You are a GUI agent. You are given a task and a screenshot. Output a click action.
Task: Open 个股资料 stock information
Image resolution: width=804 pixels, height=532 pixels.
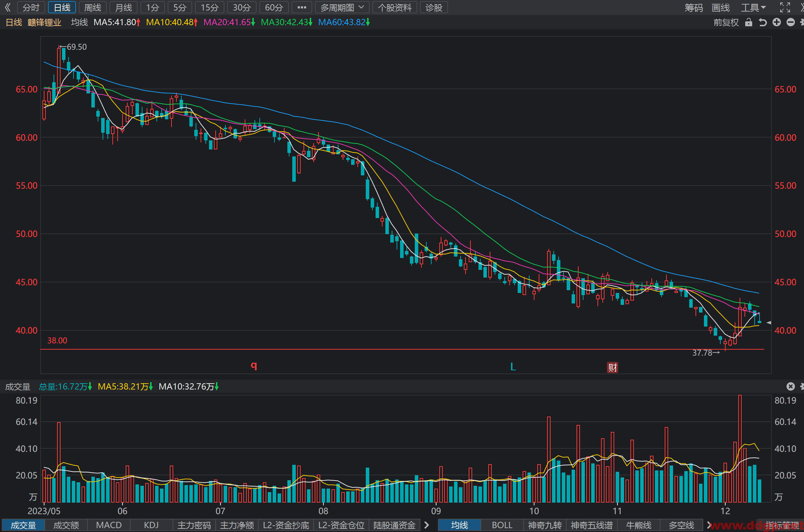(395, 7)
